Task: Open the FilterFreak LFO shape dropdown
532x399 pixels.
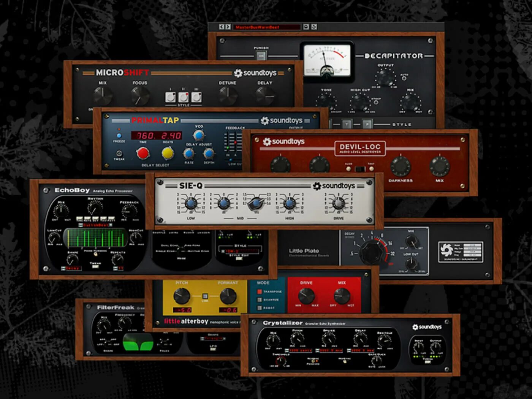Action: [x=213, y=339]
